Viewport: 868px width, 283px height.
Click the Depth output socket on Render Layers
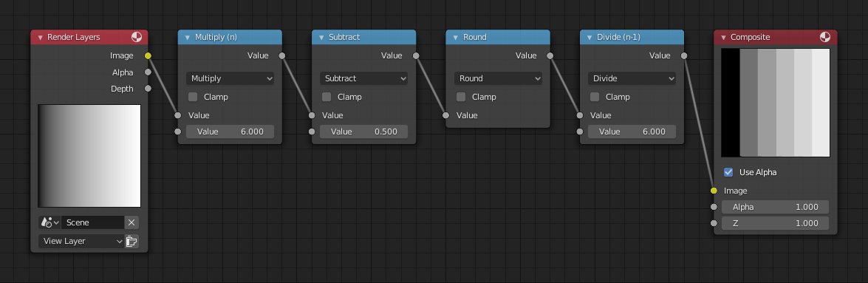click(148, 89)
